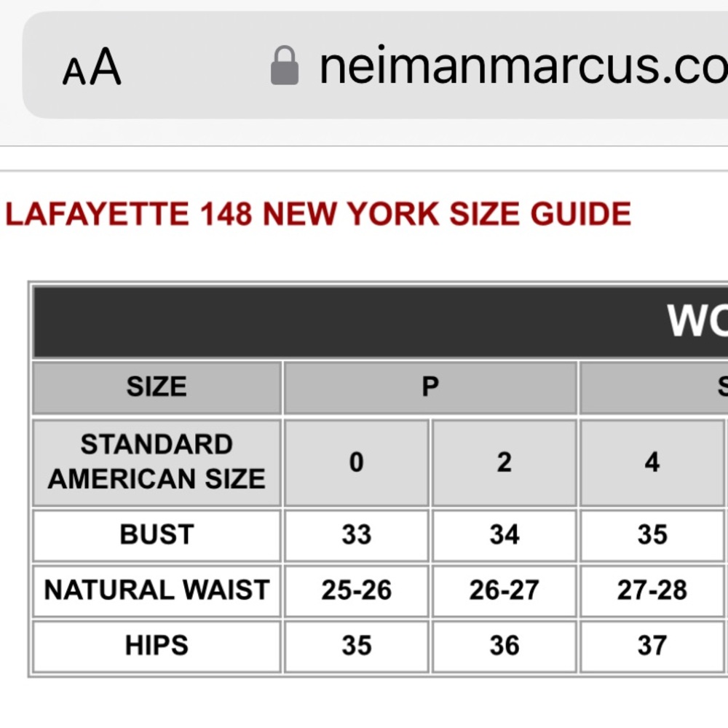The height and width of the screenshot is (728, 728).
Task: Click American size 4 cell
Action: coord(652,462)
